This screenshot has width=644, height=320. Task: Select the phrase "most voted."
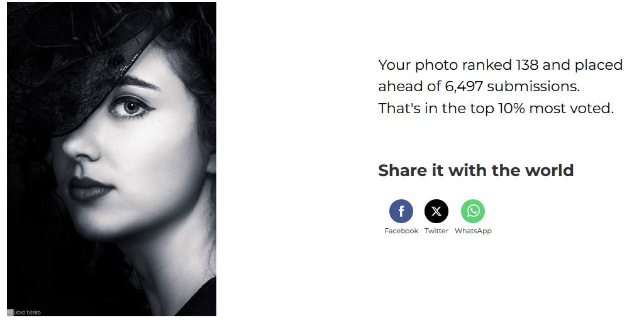tap(571, 108)
